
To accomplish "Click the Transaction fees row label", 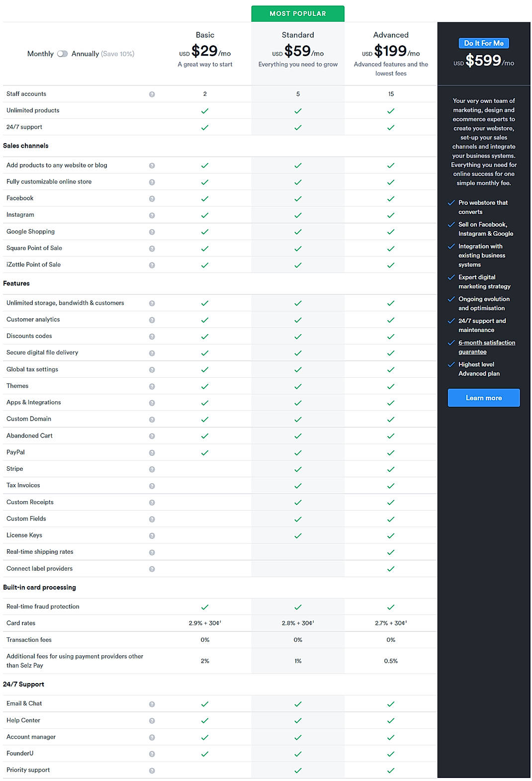I will point(29,640).
